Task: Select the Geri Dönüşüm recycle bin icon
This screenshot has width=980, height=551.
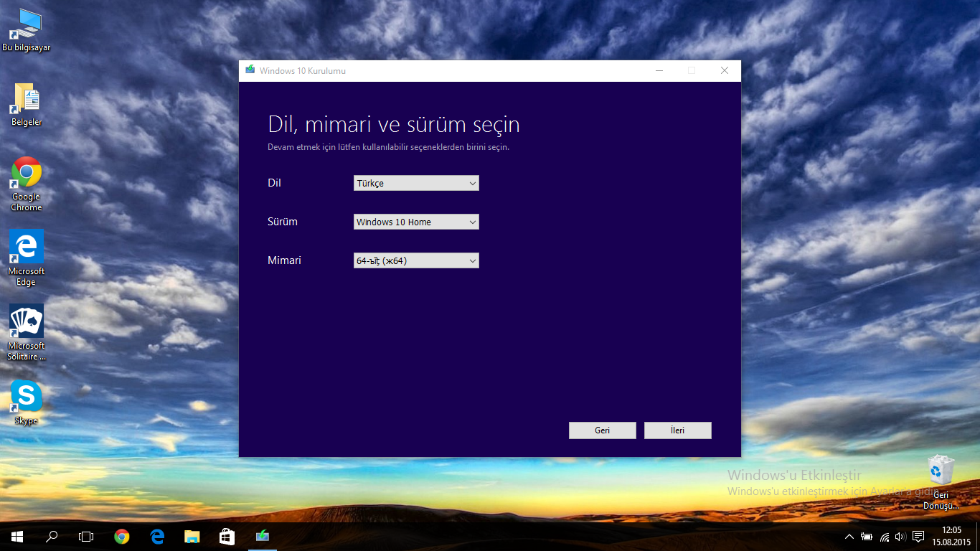Action: point(941,482)
